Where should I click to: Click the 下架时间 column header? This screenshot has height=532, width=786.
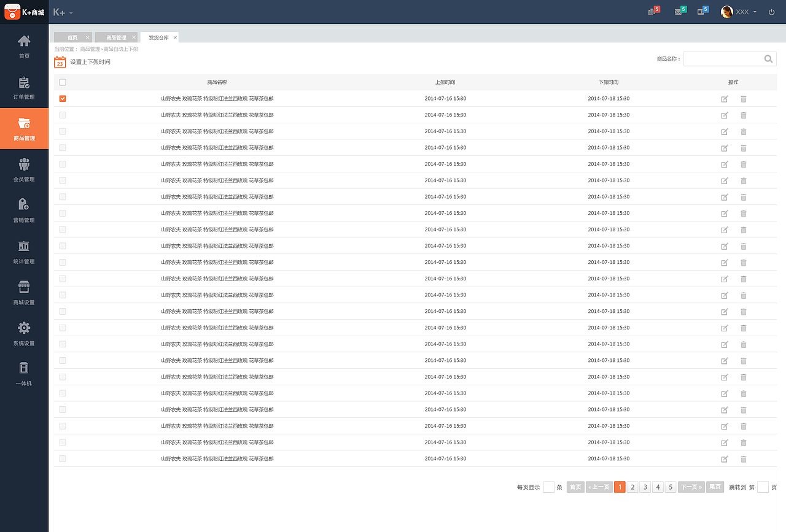(x=609, y=82)
